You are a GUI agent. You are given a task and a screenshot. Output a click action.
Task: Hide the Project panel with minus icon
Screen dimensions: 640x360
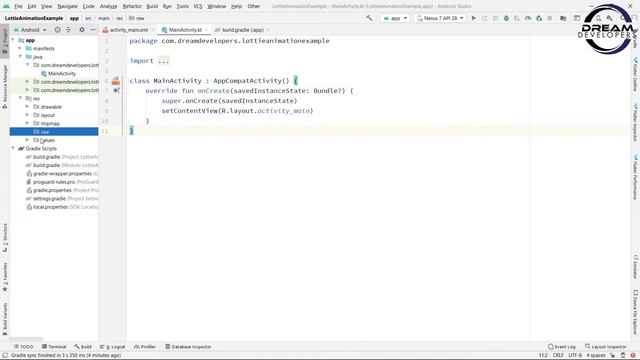(93, 30)
